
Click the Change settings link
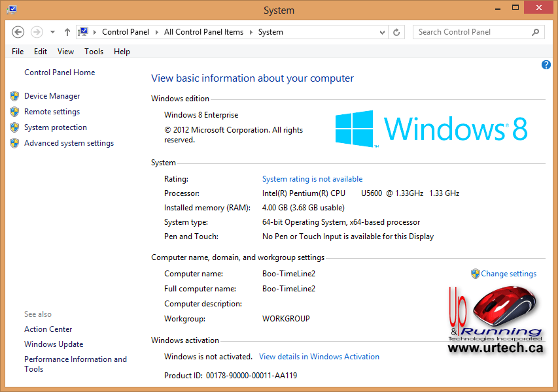coord(508,274)
